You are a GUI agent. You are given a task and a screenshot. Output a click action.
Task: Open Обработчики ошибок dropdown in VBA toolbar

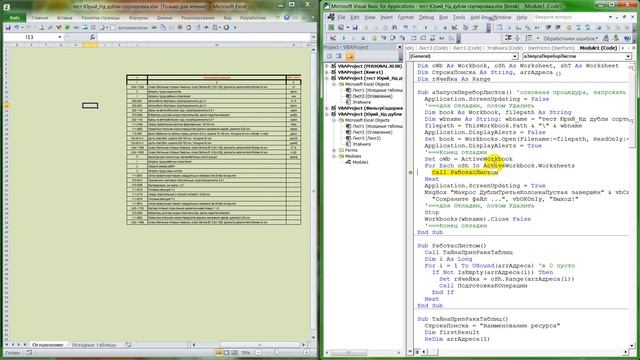coord(597,38)
